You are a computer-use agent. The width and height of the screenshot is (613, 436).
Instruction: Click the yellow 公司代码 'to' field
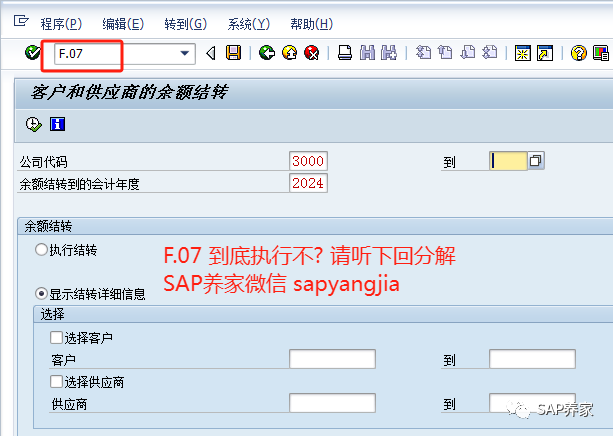click(508, 161)
